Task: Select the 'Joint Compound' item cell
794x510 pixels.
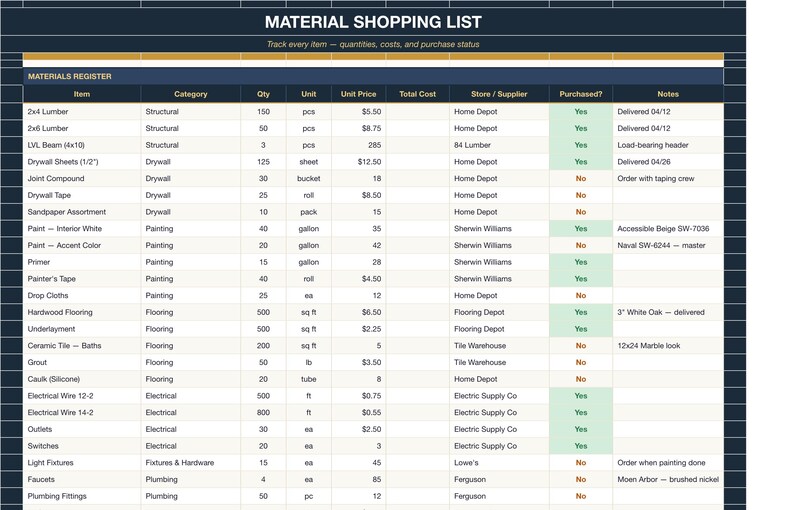Action: pyautogui.click(x=82, y=178)
